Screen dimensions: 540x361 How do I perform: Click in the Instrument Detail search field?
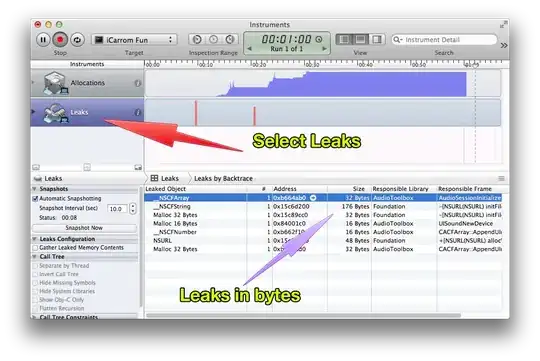tap(445, 40)
